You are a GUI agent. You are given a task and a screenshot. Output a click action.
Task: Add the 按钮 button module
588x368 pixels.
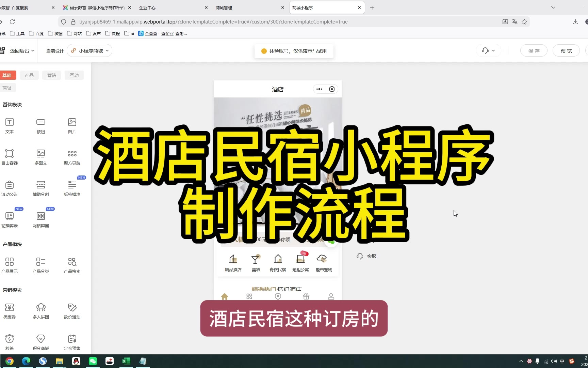pos(41,126)
